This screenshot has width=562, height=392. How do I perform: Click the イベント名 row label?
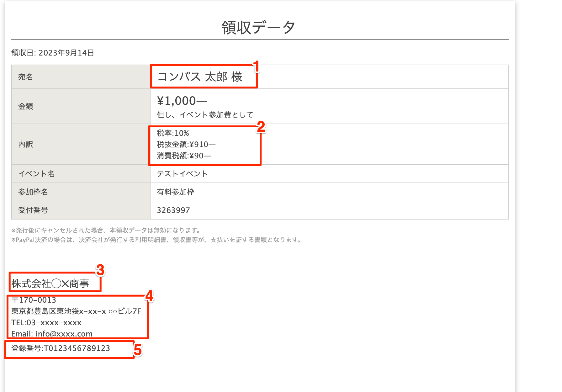36,174
